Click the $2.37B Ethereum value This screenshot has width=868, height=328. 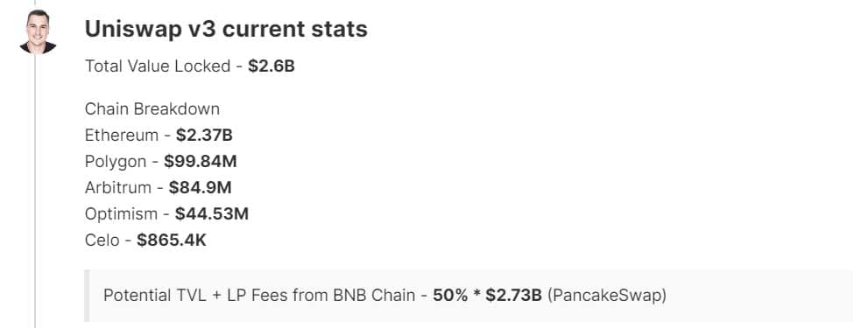point(204,136)
